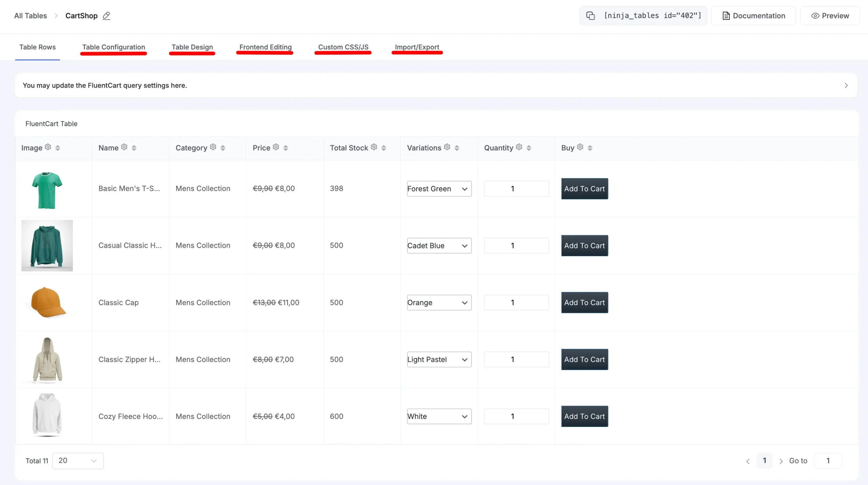
Task: Open settings gear on the Buy column
Action: 579,147
